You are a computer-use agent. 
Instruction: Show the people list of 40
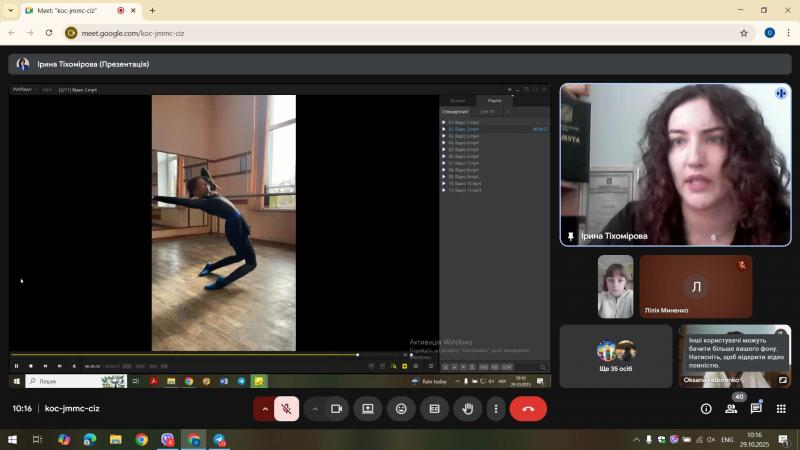tap(731, 409)
